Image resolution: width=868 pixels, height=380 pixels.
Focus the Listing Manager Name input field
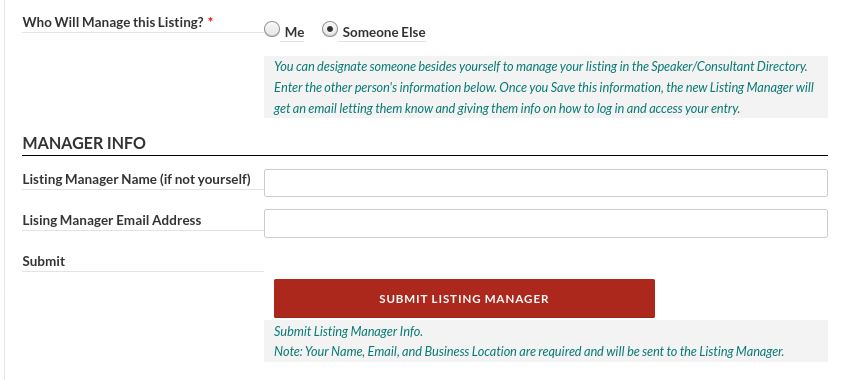(546, 183)
